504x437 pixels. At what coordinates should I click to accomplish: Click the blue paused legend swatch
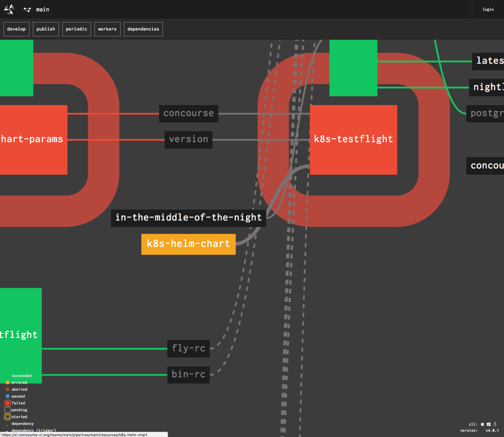(7, 396)
